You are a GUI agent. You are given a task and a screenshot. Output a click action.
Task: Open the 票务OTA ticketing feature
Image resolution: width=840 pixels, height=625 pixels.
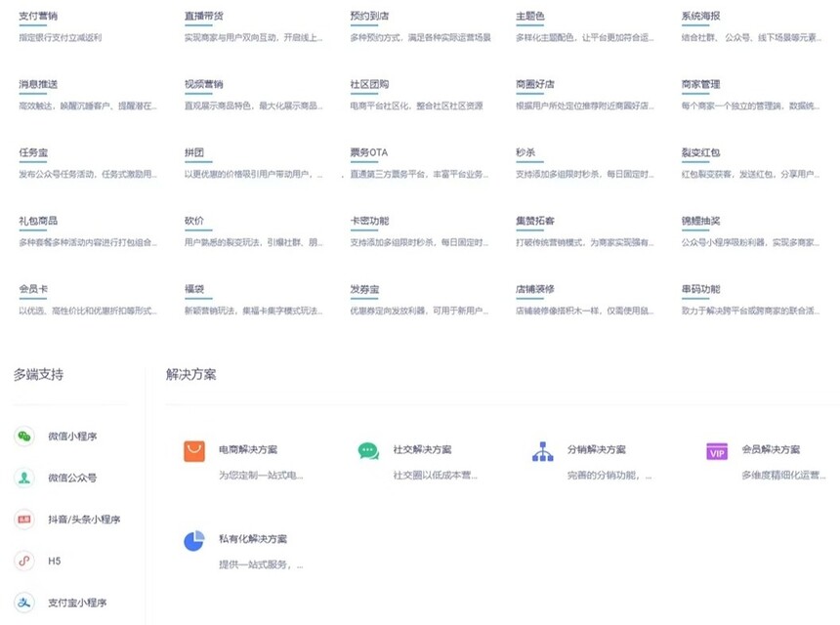369,152
